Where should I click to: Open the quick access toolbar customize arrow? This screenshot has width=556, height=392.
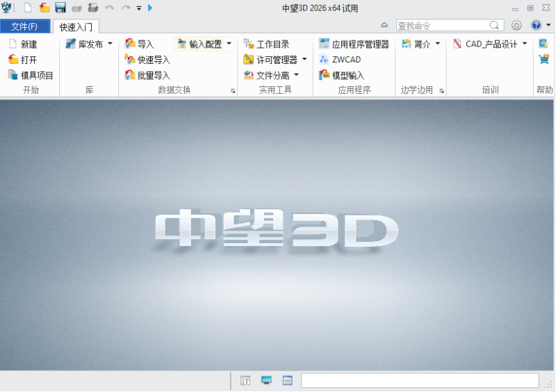click(139, 8)
